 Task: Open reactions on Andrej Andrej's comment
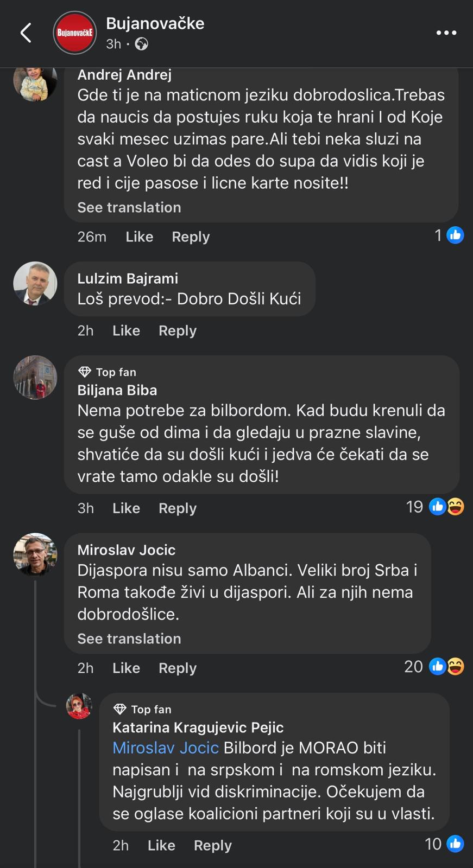click(449, 235)
